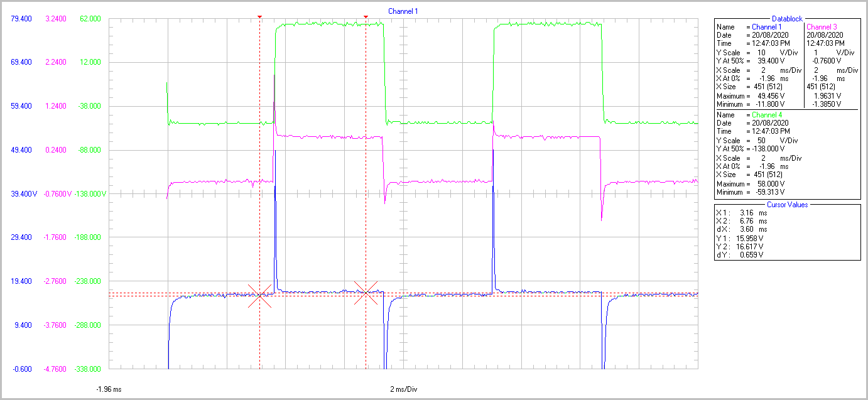This screenshot has height=400, width=868.
Task: Click Channel 1 minimum -11.800 V
Action: coord(769,104)
